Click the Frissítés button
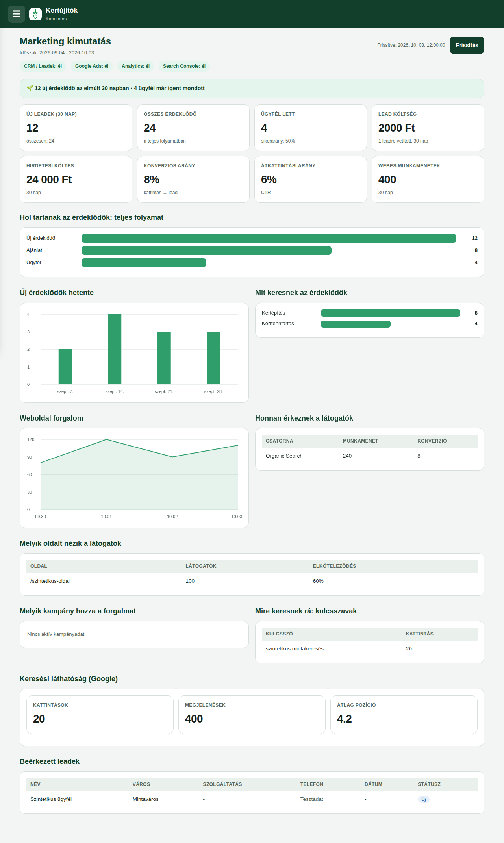This screenshot has width=504, height=843. tap(467, 45)
